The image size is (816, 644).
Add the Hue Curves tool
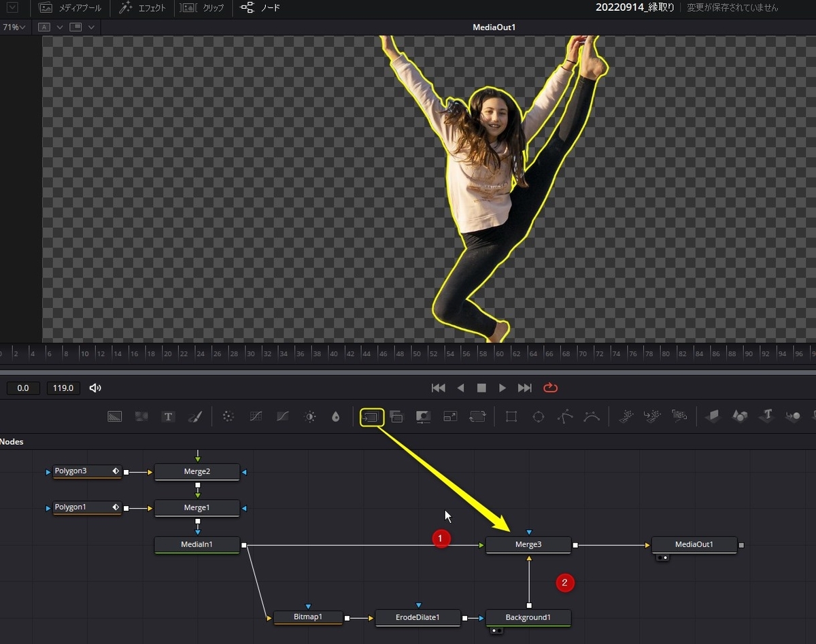[x=283, y=416]
